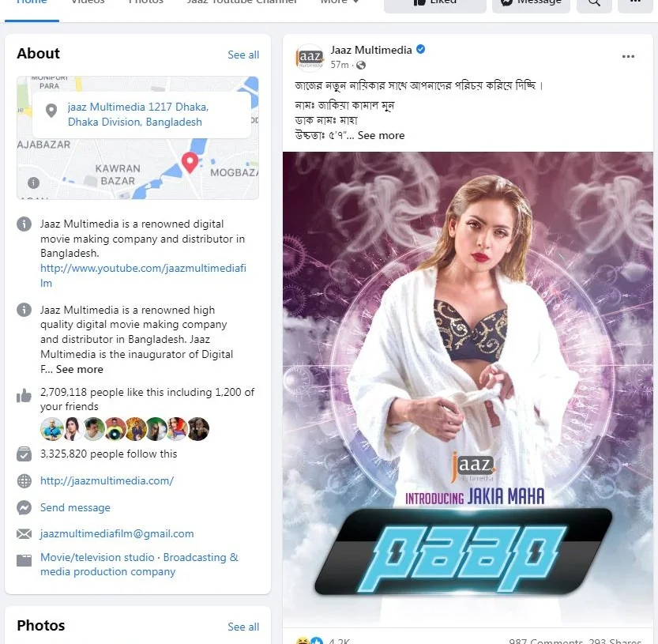Expand the About description See more
The height and width of the screenshot is (644, 658).
click(x=79, y=370)
